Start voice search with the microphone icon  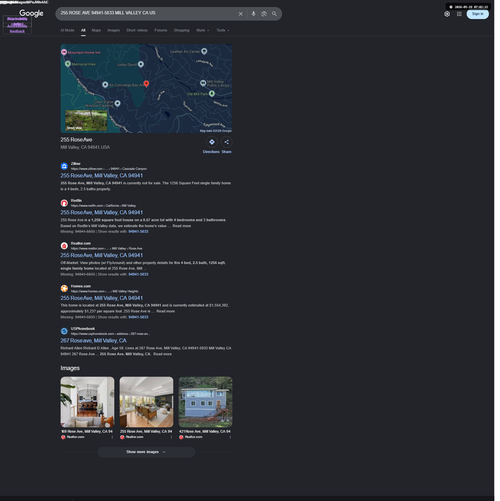click(253, 14)
